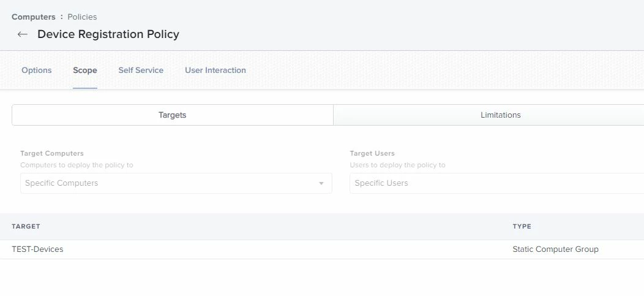The height and width of the screenshot is (296, 644).
Task: Click the back arrow beside Device Registration Policy
Action: coord(23,34)
